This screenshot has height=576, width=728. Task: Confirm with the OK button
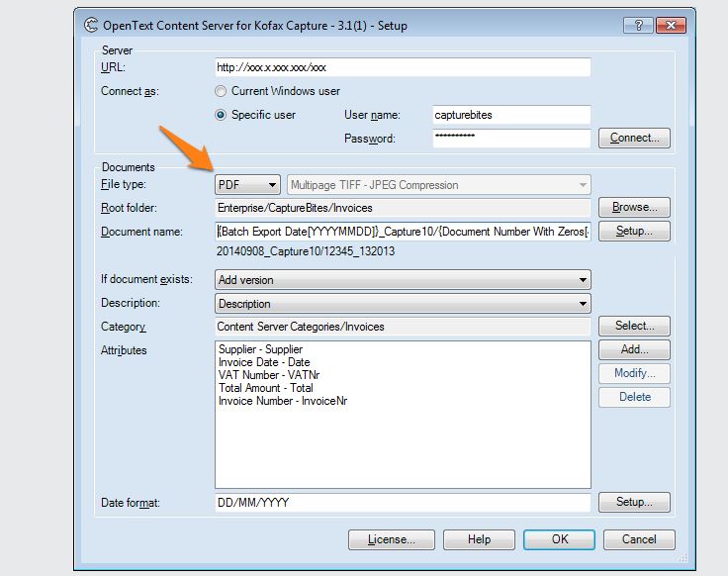(560, 539)
